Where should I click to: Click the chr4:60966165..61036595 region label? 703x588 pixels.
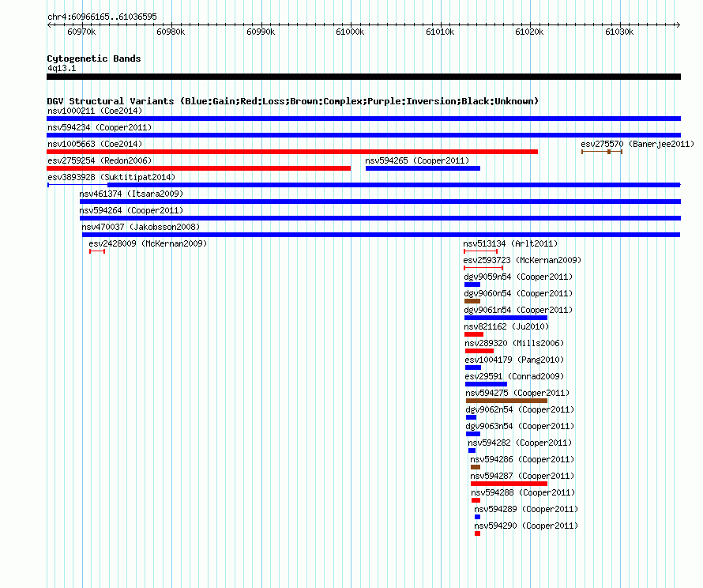[x=102, y=17]
